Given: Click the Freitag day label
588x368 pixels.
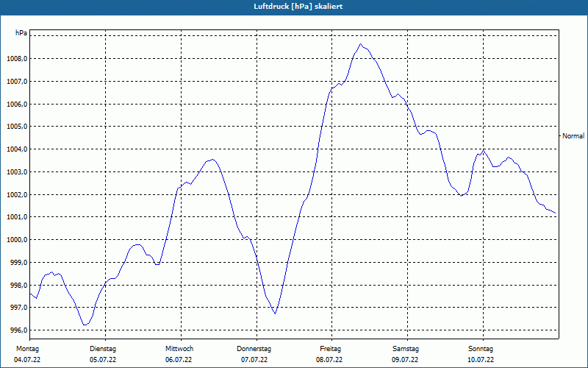Looking at the screenshot, I should [330, 349].
